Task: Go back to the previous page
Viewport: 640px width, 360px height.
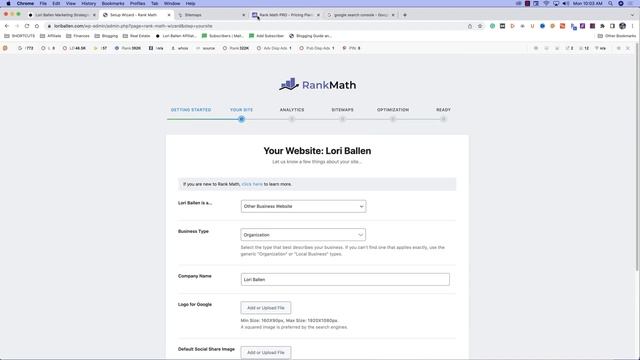Action: pyautogui.click(x=7, y=26)
